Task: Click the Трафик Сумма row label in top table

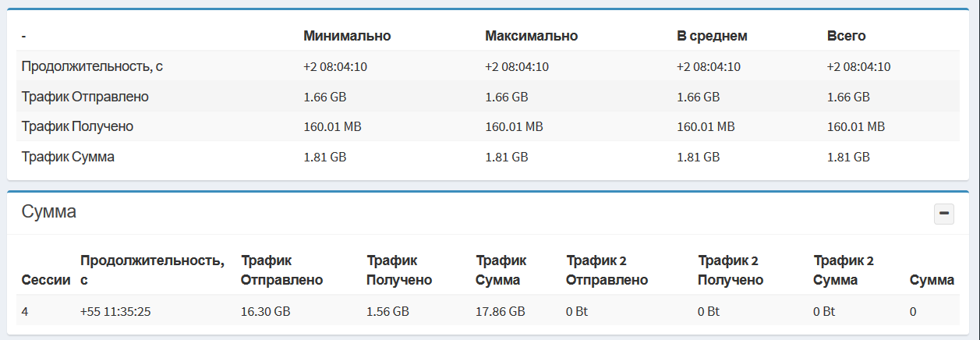Action: click(x=69, y=157)
